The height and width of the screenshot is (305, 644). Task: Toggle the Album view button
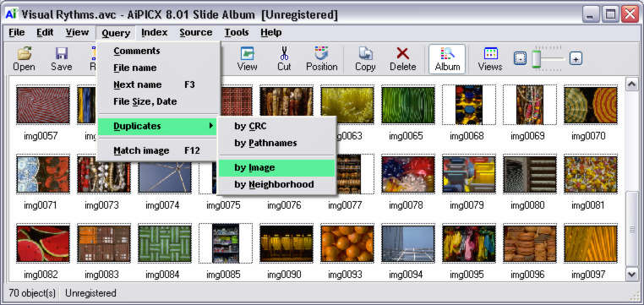point(447,59)
